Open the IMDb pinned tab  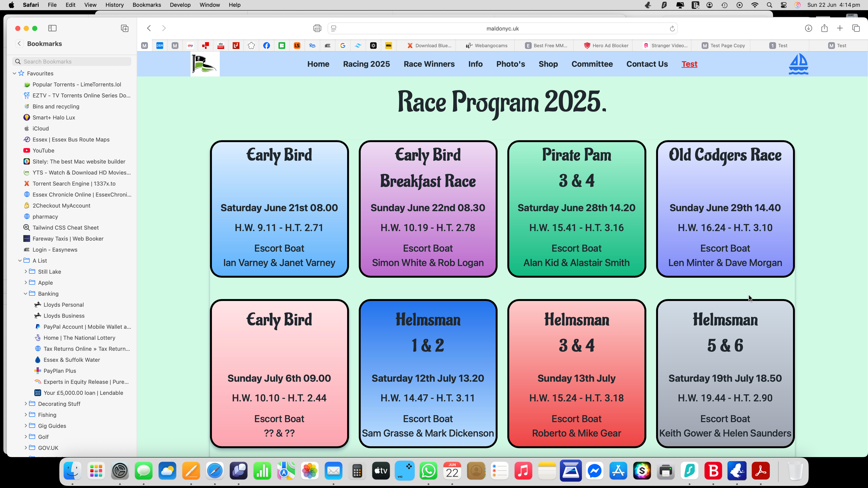388,46
